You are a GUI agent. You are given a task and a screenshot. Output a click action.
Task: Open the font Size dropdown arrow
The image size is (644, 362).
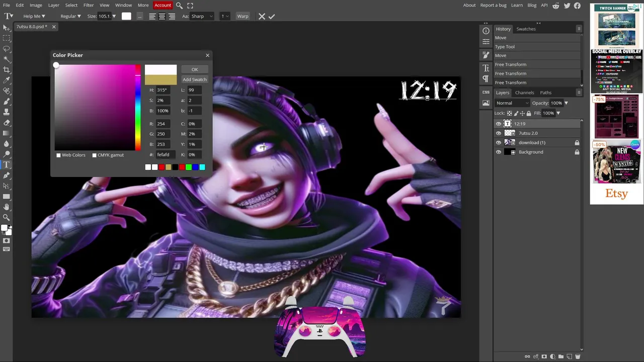[114, 16]
